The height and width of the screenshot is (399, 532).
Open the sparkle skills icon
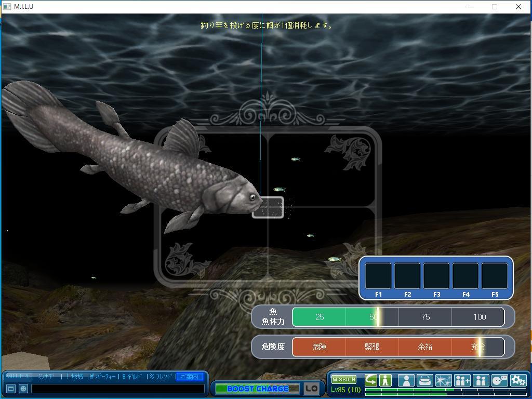coord(443,380)
